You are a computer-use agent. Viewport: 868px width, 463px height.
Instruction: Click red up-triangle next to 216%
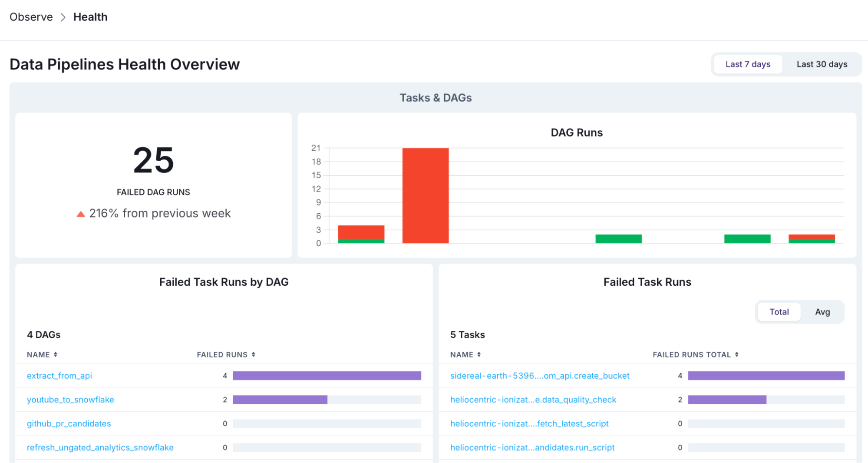click(81, 214)
